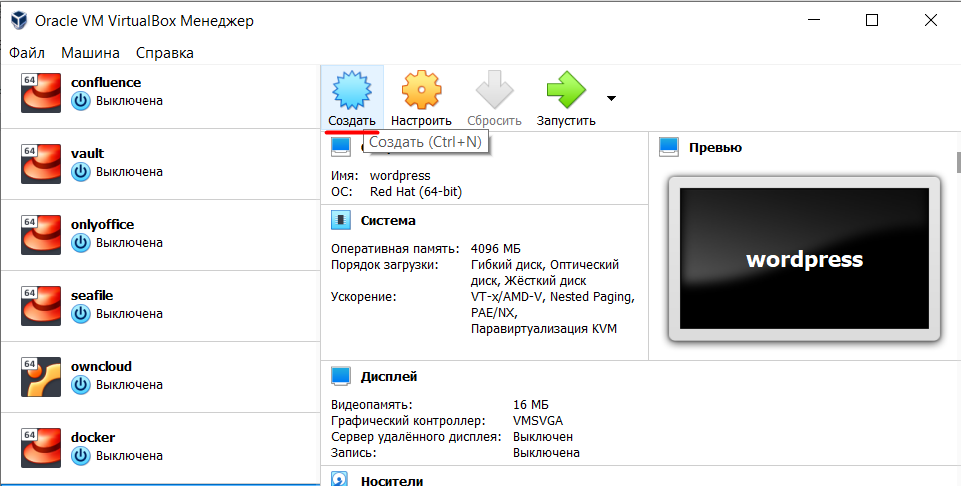This screenshot has height=486, width=961.
Task: Select the seafile VM icon
Action: [41, 306]
